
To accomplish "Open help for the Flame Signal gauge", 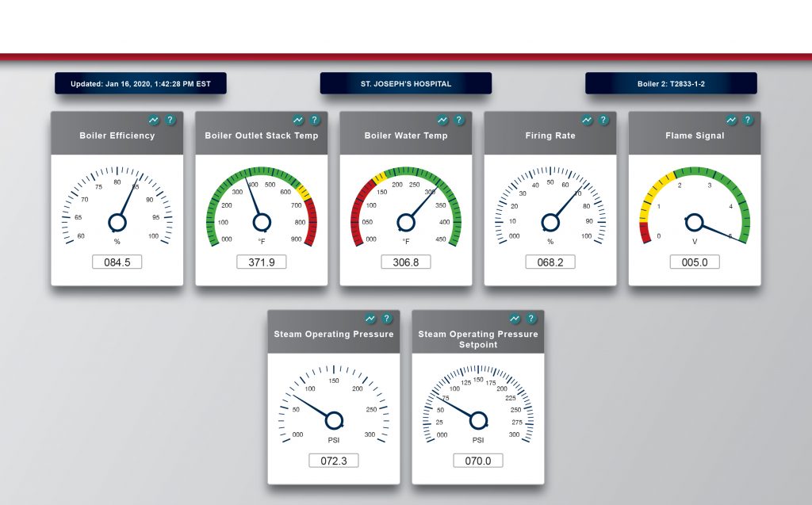I will click(x=748, y=121).
